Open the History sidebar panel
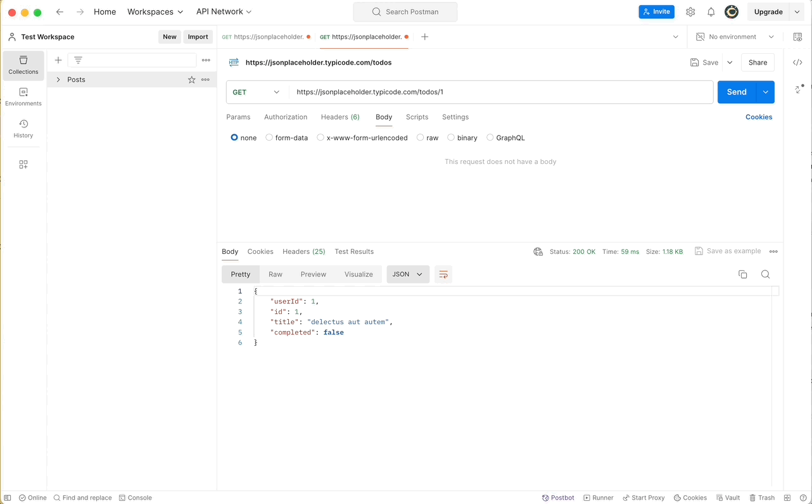The width and height of the screenshot is (812, 504). point(23,129)
